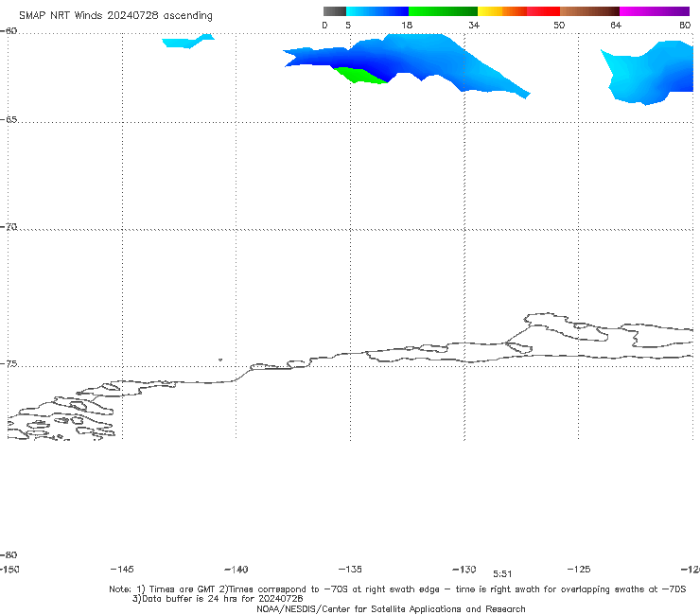Click the color bar label 18
Screen dimensions: 700x615
tap(407, 25)
